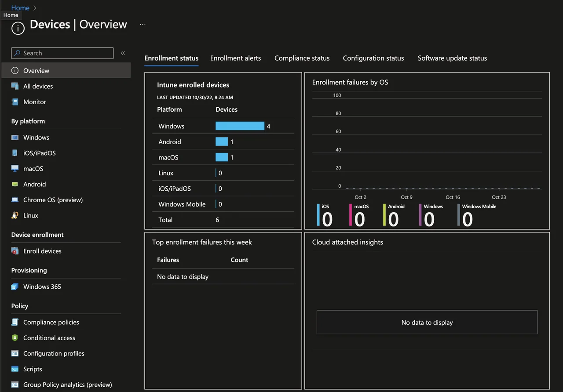
Task: Click the Scripts icon in sidebar
Action: click(x=15, y=369)
